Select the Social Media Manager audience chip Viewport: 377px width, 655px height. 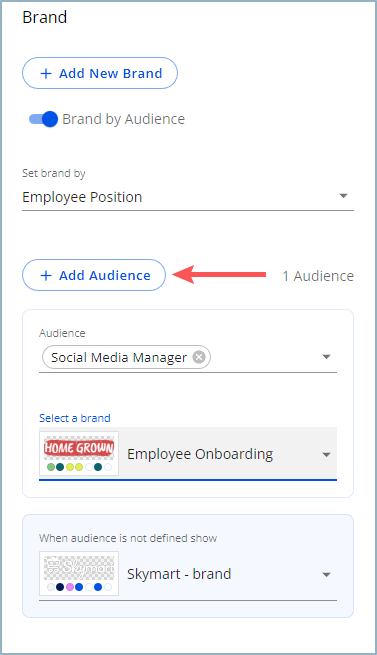(126, 357)
